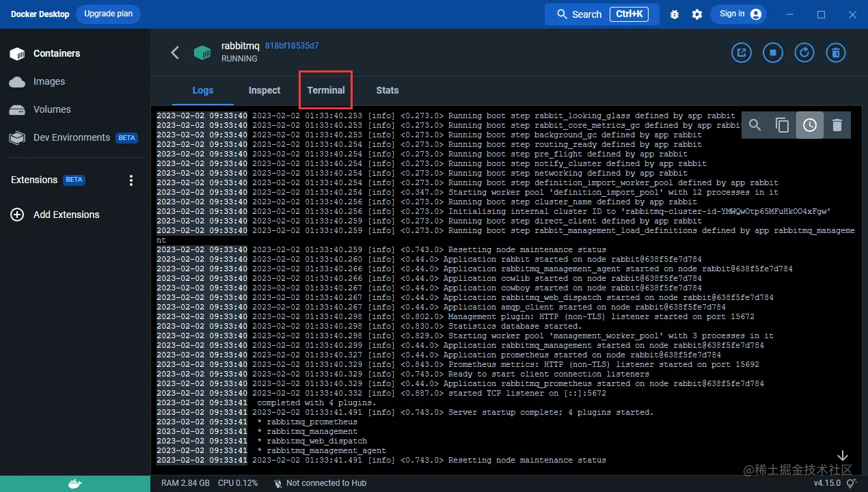The width and height of the screenshot is (868, 492).
Task: Click Add Extensions plus icon
Action: point(17,215)
